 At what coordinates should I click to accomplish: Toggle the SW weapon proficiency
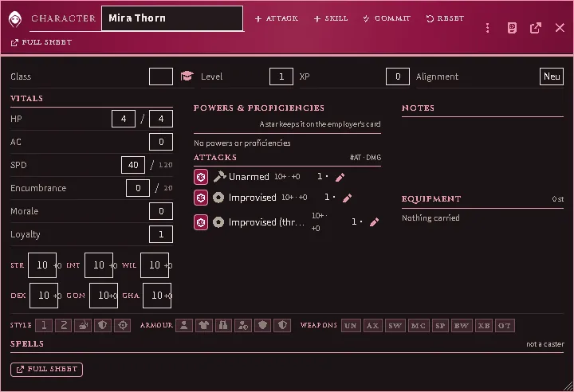point(395,326)
